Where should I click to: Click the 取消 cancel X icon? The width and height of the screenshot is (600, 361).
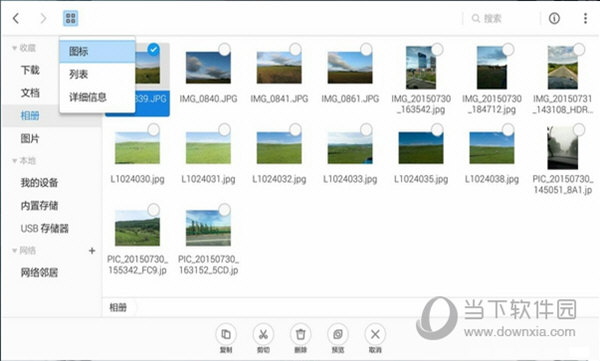click(x=375, y=335)
